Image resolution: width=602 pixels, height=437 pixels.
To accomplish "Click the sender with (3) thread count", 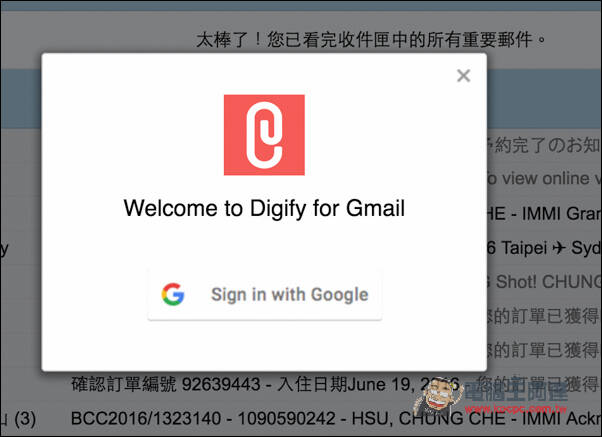I will [18, 419].
